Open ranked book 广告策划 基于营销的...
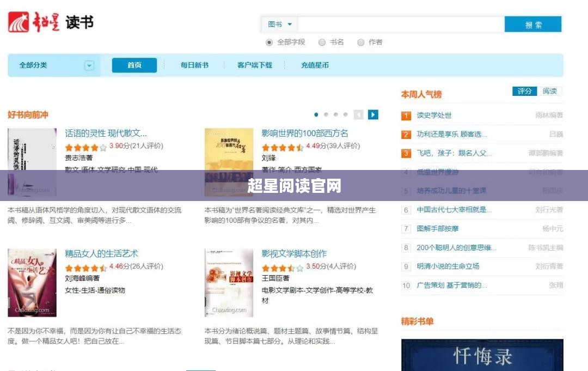 [x=452, y=285]
